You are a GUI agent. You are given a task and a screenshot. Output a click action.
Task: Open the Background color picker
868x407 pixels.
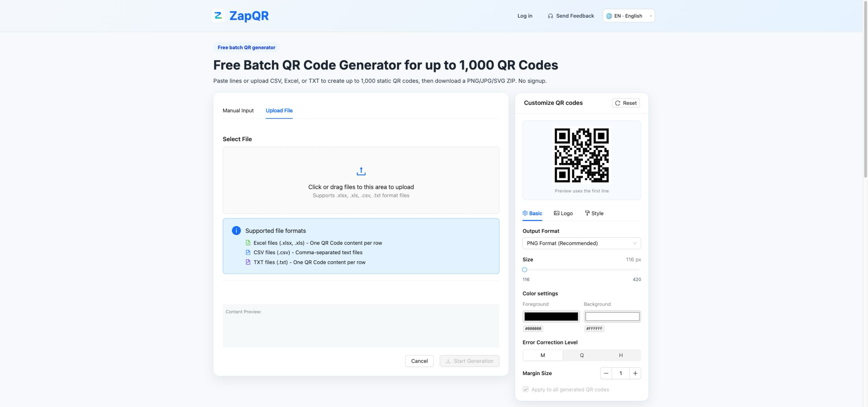pyautogui.click(x=612, y=317)
